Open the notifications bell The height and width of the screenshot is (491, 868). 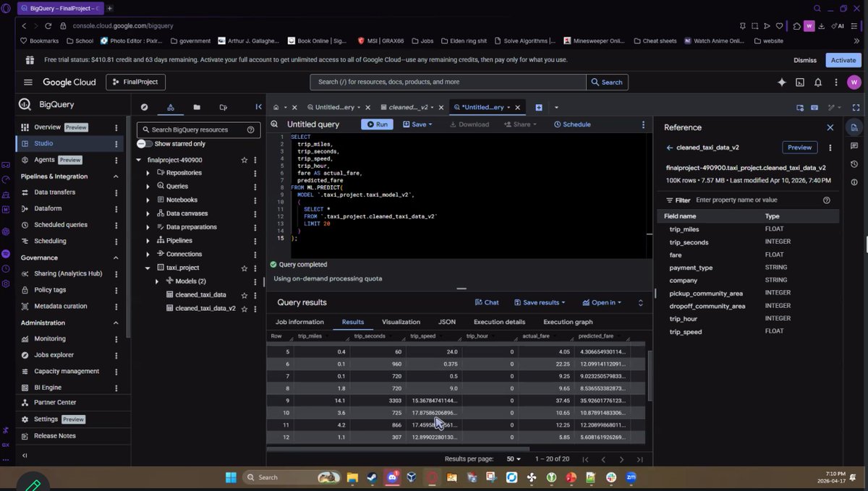tap(818, 82)
